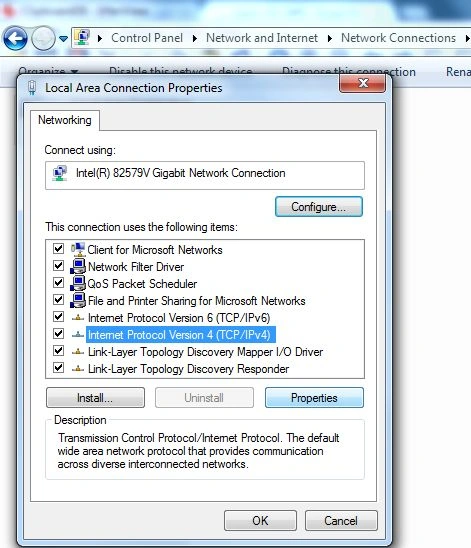The image size is (471, 548).
Task: Uncheck Client for Microsoft Networks
Action: pos(58,248)
